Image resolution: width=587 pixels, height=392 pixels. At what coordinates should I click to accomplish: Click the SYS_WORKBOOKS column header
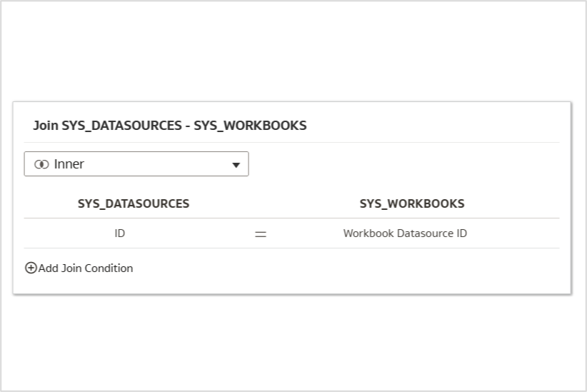[x=412, y=203]
